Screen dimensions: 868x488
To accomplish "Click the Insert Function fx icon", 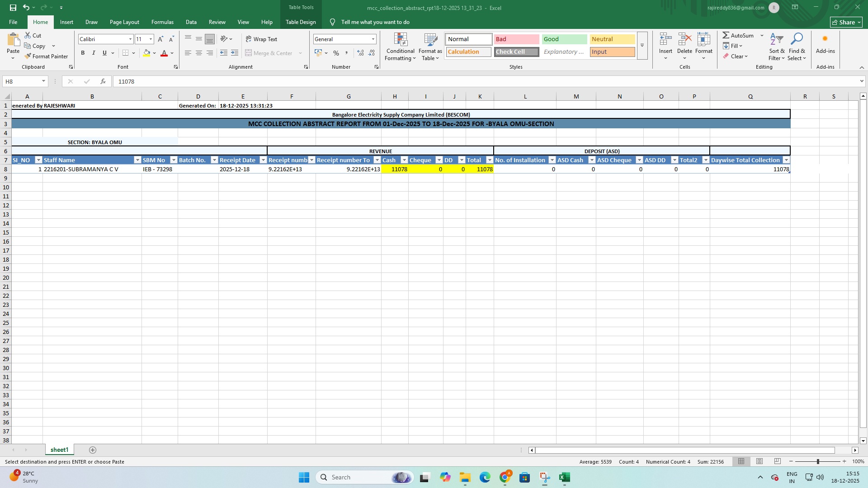I will (103, 81).
